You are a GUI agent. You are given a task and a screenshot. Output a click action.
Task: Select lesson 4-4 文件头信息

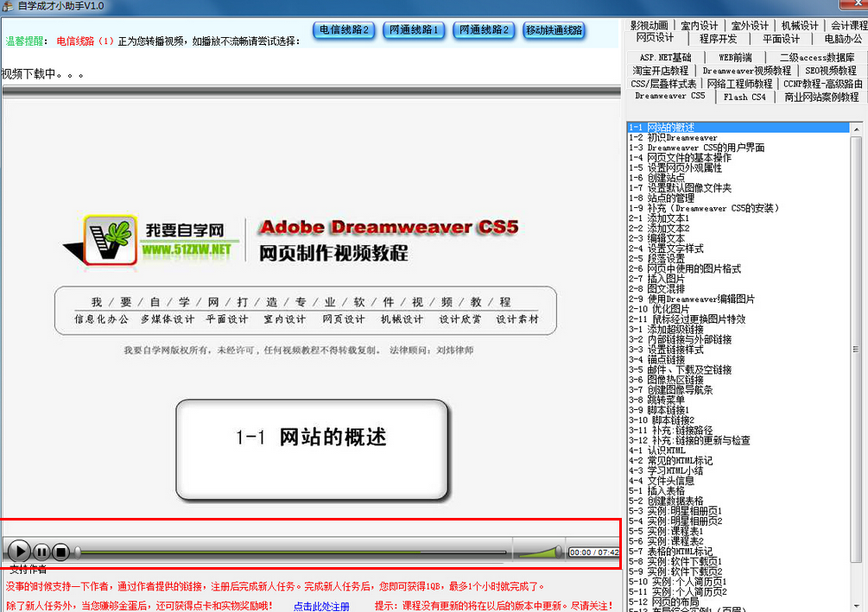pyautogui.click(x=738, y=480)
